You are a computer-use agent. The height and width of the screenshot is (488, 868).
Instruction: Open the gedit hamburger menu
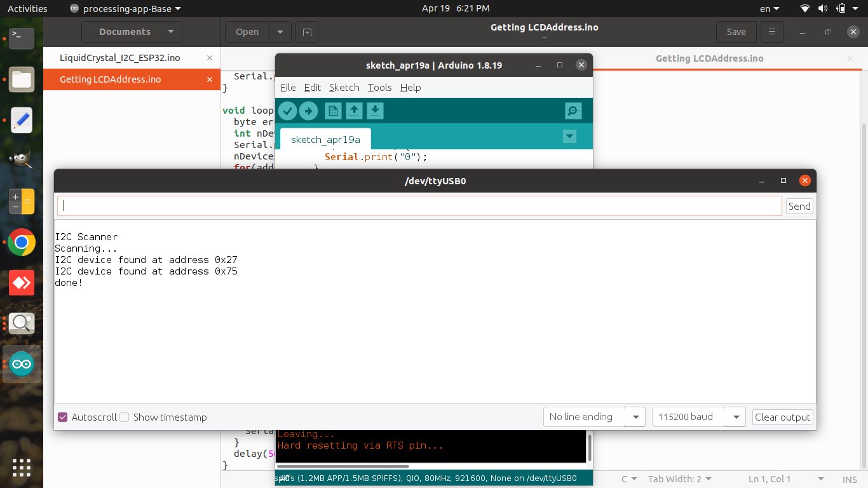click(x=771, y=32)
